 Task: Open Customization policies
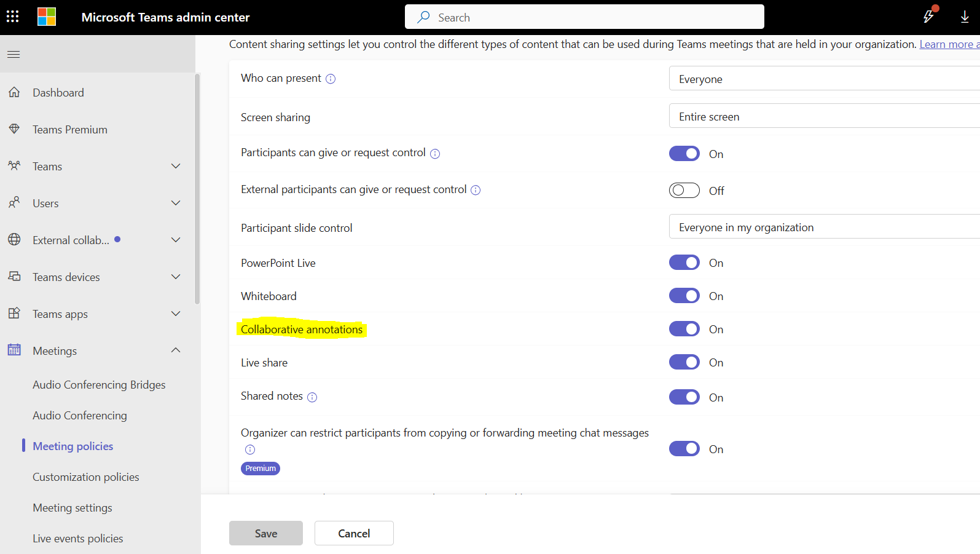(x=86, y=477)
